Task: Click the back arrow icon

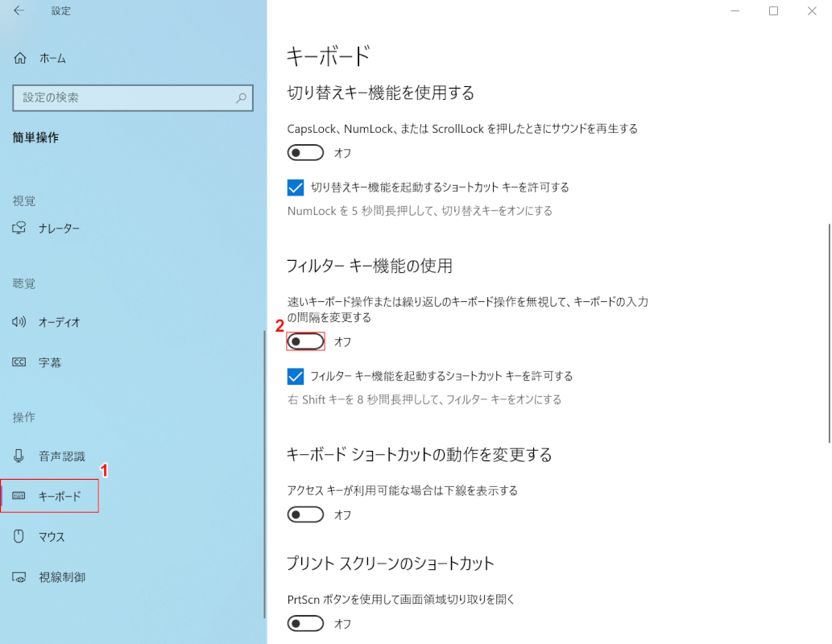Action: (19, 10)
